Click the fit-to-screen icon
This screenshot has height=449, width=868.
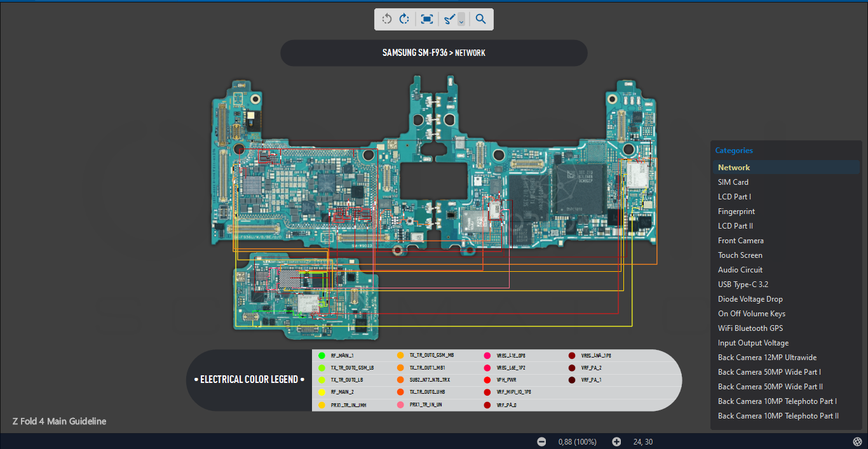click(427, 19)
